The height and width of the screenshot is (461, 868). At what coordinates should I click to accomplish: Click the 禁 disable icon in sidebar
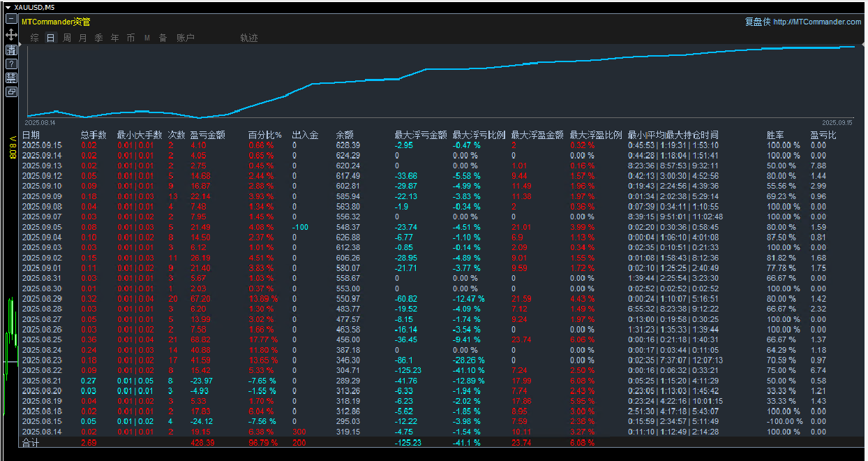coord(11,78)
